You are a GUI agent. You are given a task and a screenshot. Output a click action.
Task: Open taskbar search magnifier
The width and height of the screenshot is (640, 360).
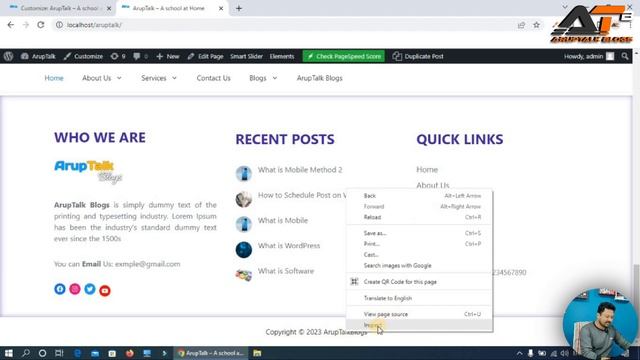pyautogui.click(x=26, y=353)
